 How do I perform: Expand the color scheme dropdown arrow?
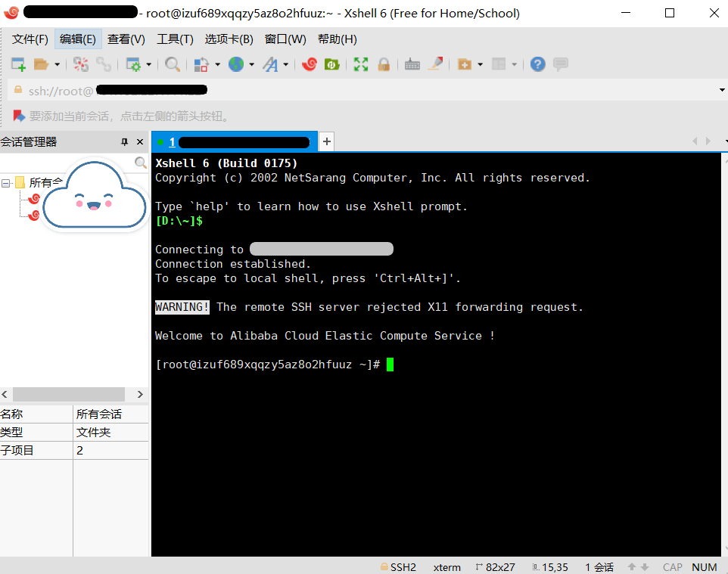tap(217, 64)
